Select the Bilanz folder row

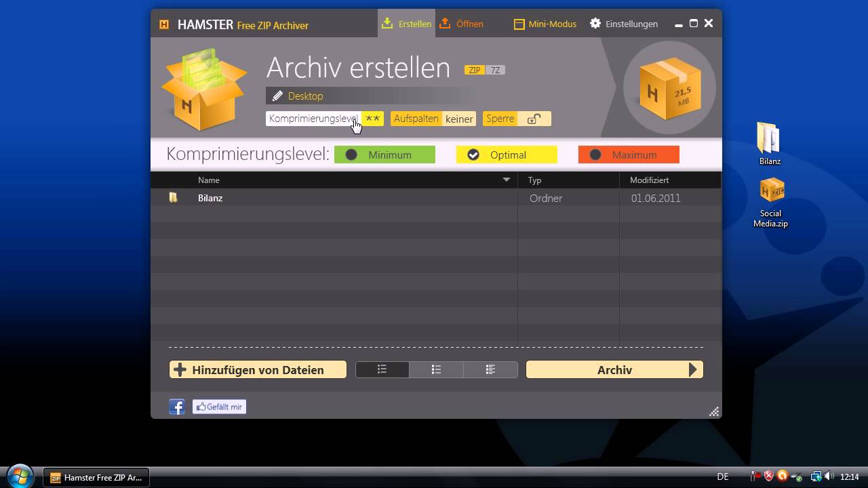click(x=435, y=198)
